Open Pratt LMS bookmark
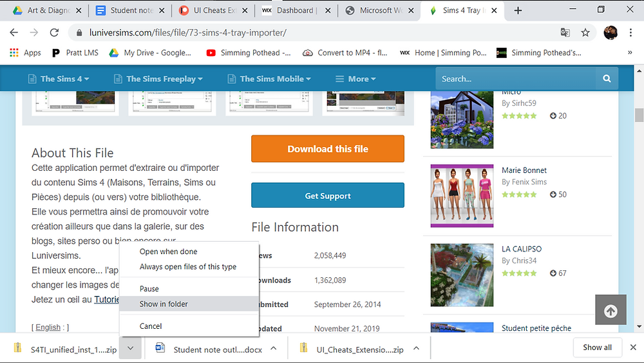Screen dimensions: 644x363 (75, 53)
